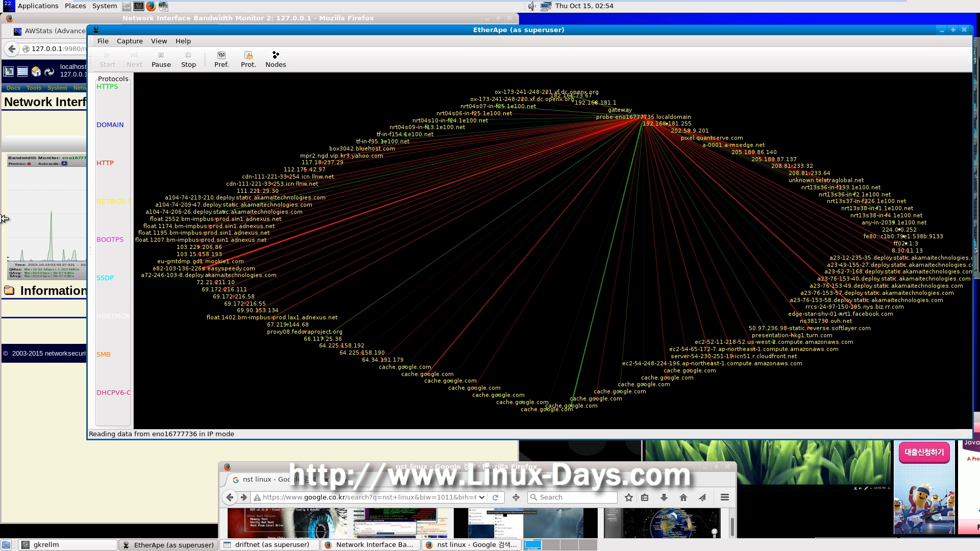This screenshot has height=551, width=980.
Task: Click Back in the bandwidth monitor Firefox
Action: [12, 48]
